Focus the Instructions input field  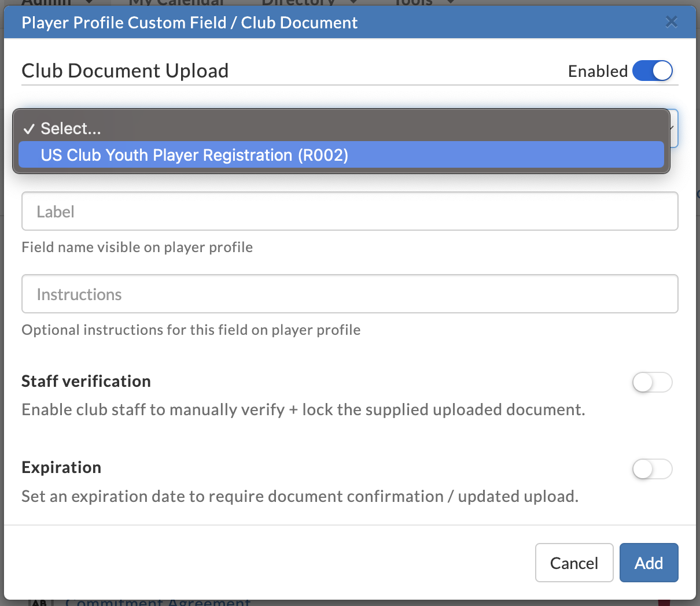point(349,294)
